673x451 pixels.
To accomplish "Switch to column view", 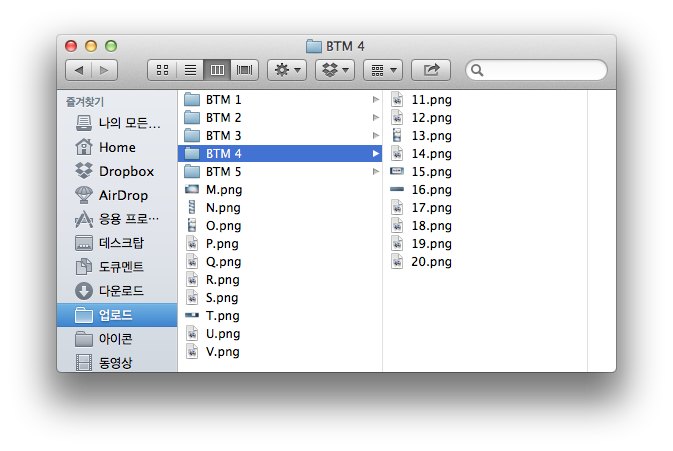I will click(x=217, y=70).
